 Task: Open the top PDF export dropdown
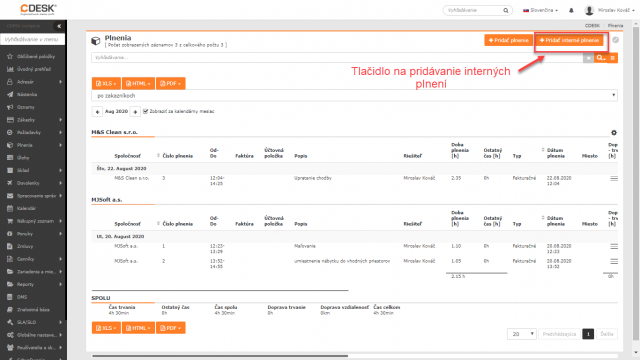171,83
